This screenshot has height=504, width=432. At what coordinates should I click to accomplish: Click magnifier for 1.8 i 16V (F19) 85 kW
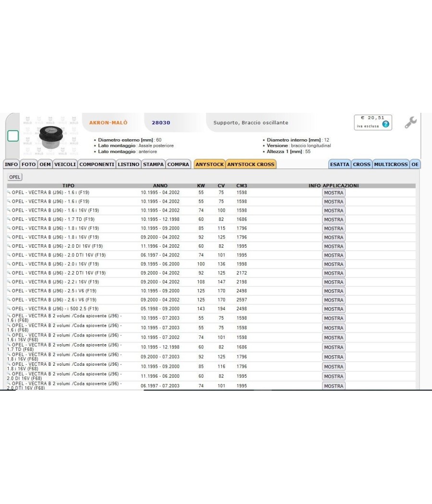tap(9, 228)
